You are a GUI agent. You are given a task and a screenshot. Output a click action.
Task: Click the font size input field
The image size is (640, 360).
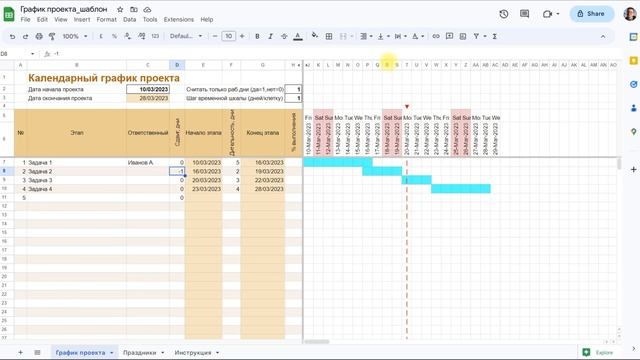click(229, 36)
